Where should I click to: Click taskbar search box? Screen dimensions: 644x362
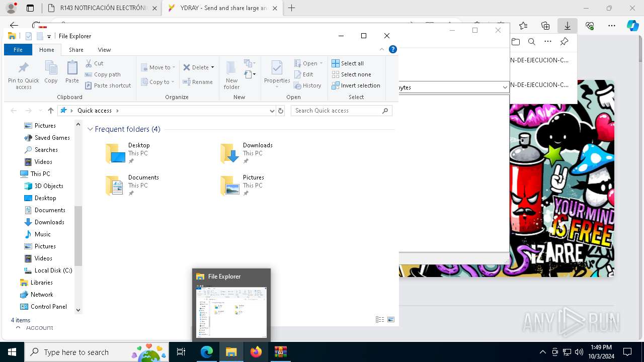[96, 352]
